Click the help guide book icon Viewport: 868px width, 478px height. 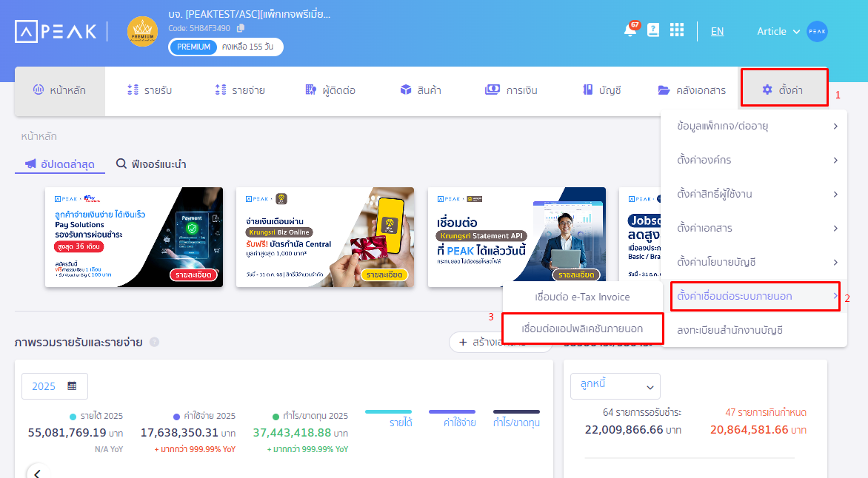coord(653,30)
